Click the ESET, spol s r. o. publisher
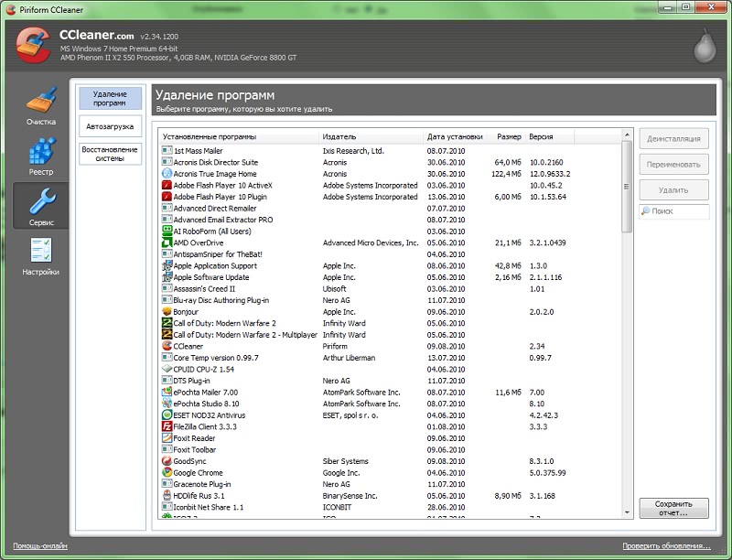Image resolution: width=732 pixels, height=560 pixels. [350, 415]
